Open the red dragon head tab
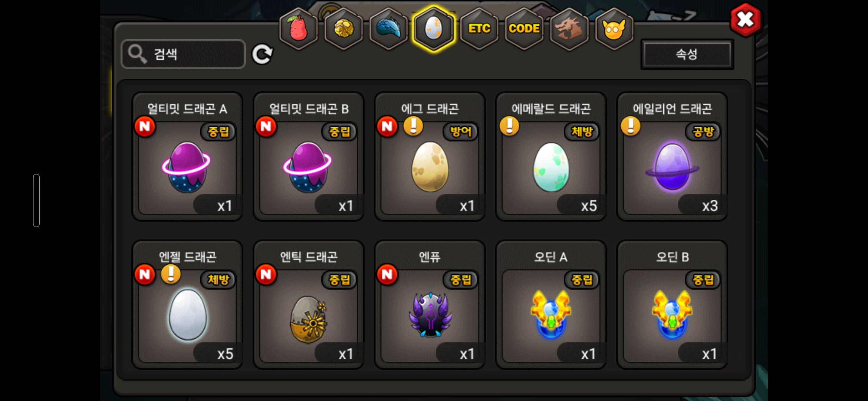This screenshot has height=401, width=868. coord(569,29)
